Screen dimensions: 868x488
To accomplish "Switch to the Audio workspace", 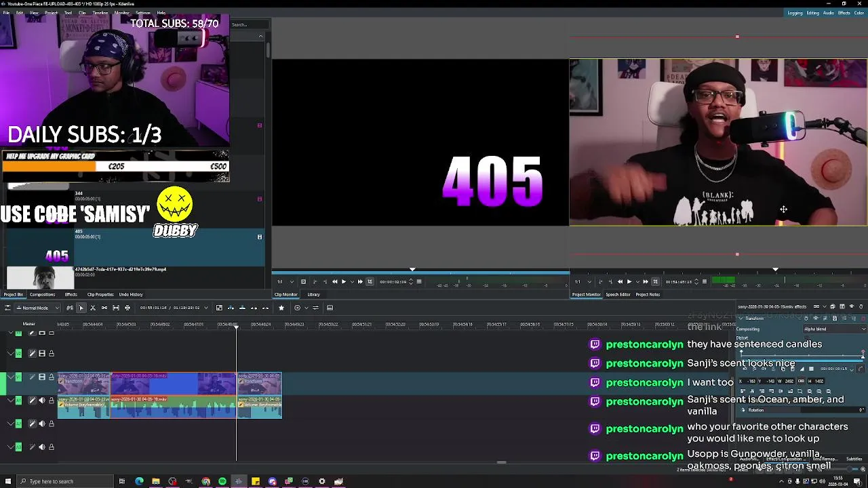I will 829,13.
